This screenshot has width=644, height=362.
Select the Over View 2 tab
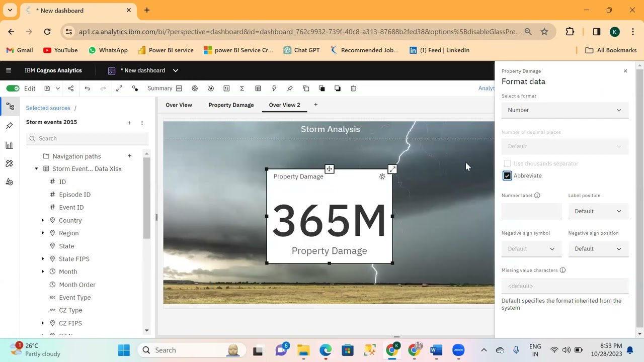pos(284,105)
